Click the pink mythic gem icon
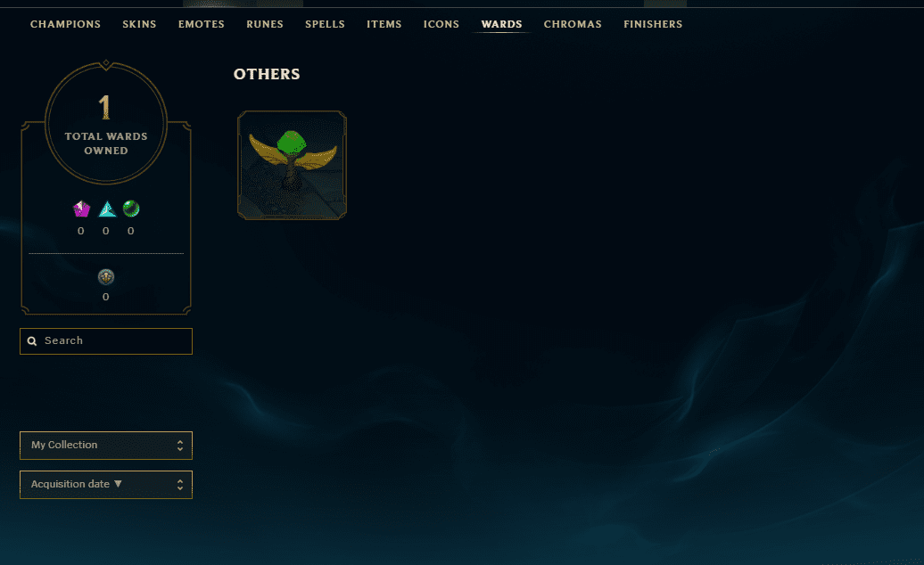This screenshot has height=565, width=924. [81, 209]
